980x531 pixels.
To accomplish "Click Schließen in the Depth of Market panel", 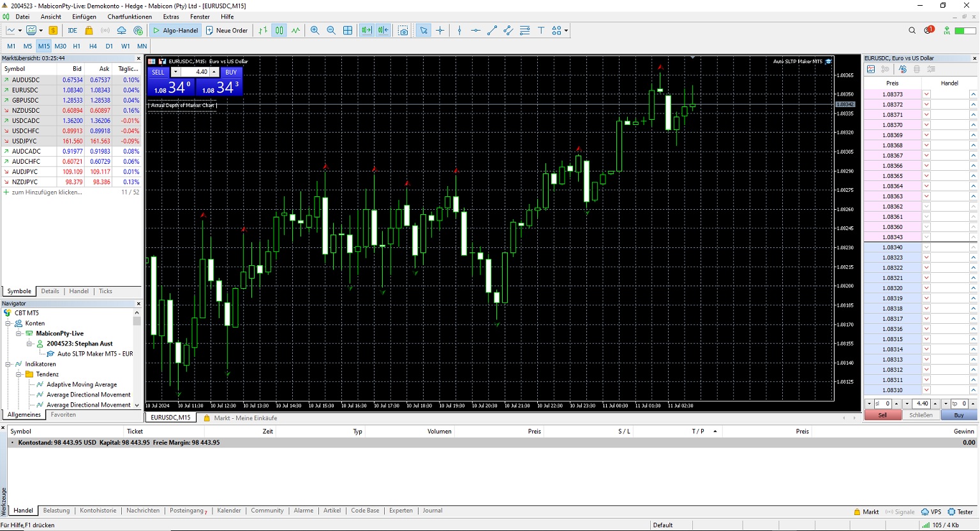I will click(x=921, y=415).
